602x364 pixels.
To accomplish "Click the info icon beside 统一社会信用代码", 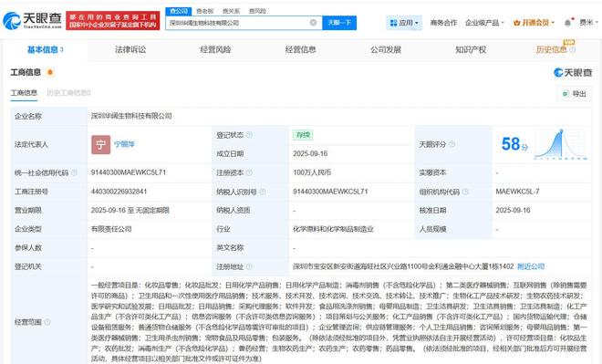I will (74, 172).
